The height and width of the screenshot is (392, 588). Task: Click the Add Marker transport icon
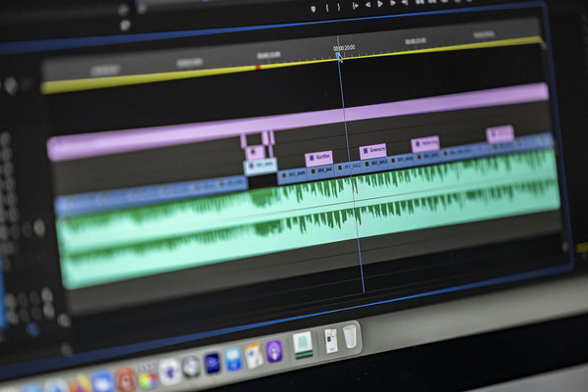[x=314, y=9]
